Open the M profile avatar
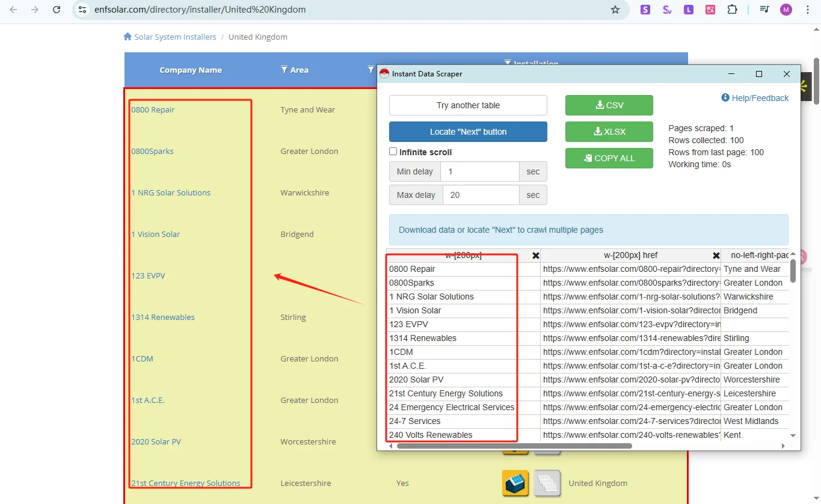Screen dimensions: 821x504 (x=786, y=10)
